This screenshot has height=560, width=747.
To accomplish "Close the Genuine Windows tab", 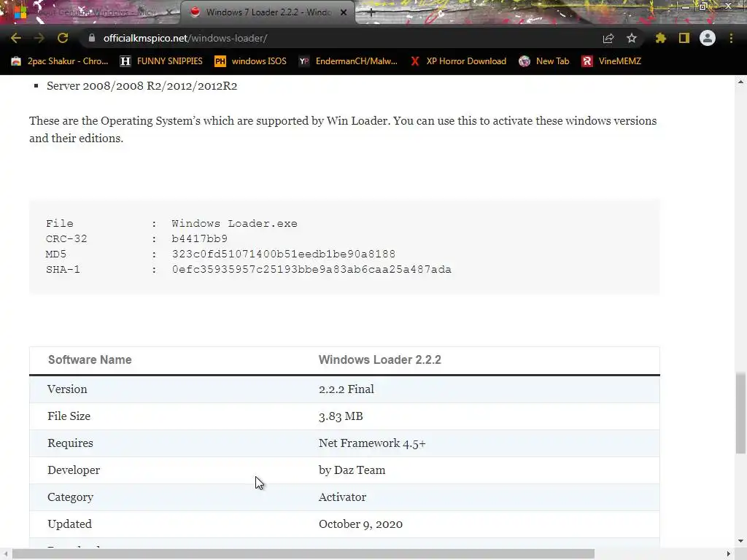I will (x=169, y=12).
